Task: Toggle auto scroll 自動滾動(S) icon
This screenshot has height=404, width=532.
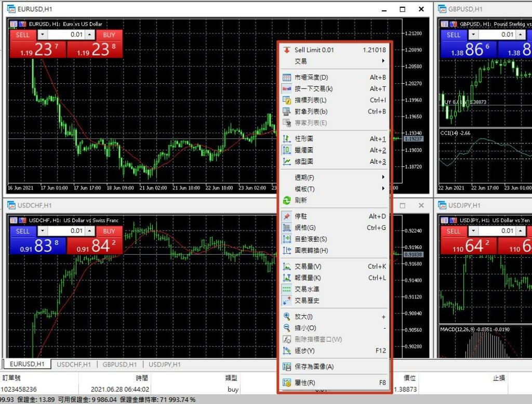Action: pyautogui.click(x=287, y=239)
